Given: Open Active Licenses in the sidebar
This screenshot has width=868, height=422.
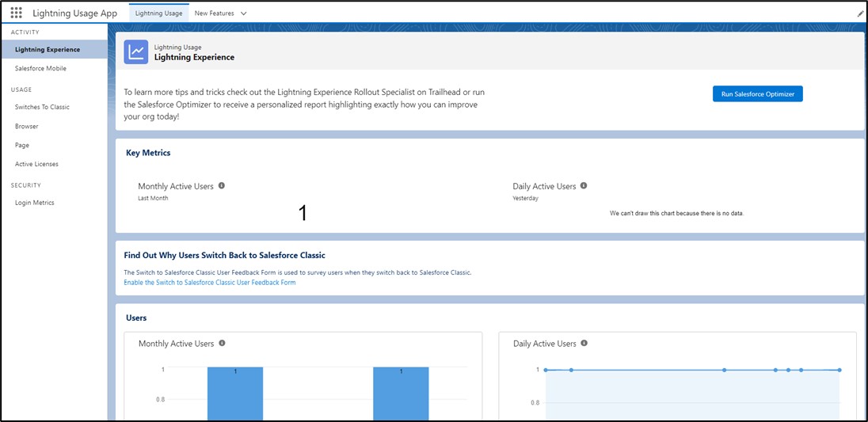Looking at the screenshot, I should pyautogui.click(x=36, y=164).
